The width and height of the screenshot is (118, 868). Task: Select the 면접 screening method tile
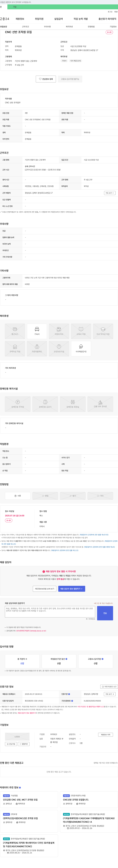tap(45, 496)
